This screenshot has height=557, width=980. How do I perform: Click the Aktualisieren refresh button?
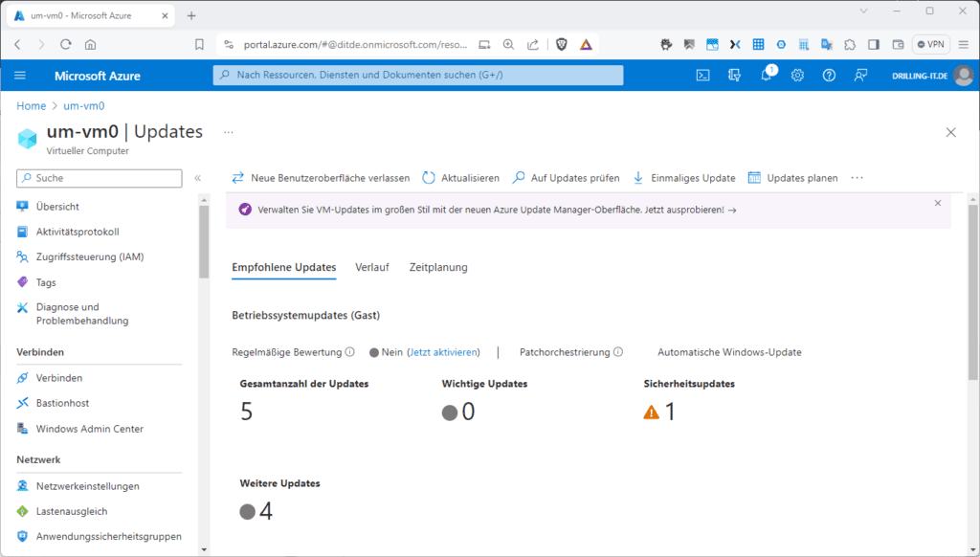[x=460, y=178]
